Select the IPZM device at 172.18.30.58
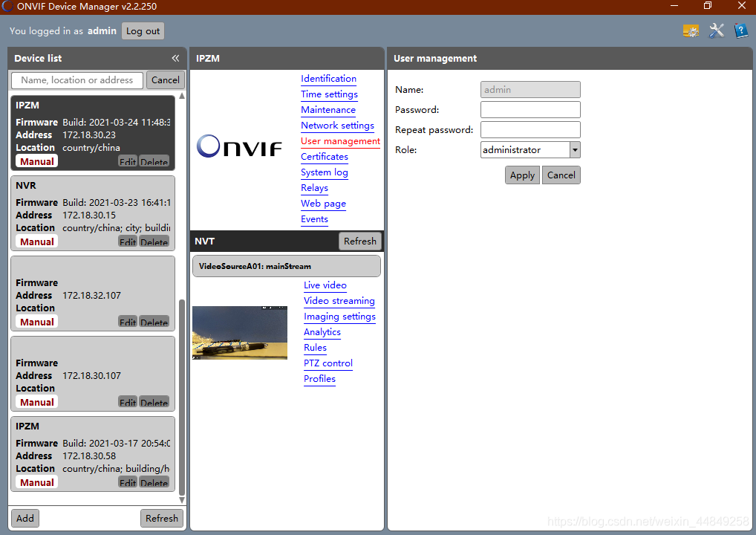This screenshot has height=535, width=756. point(93,454)
